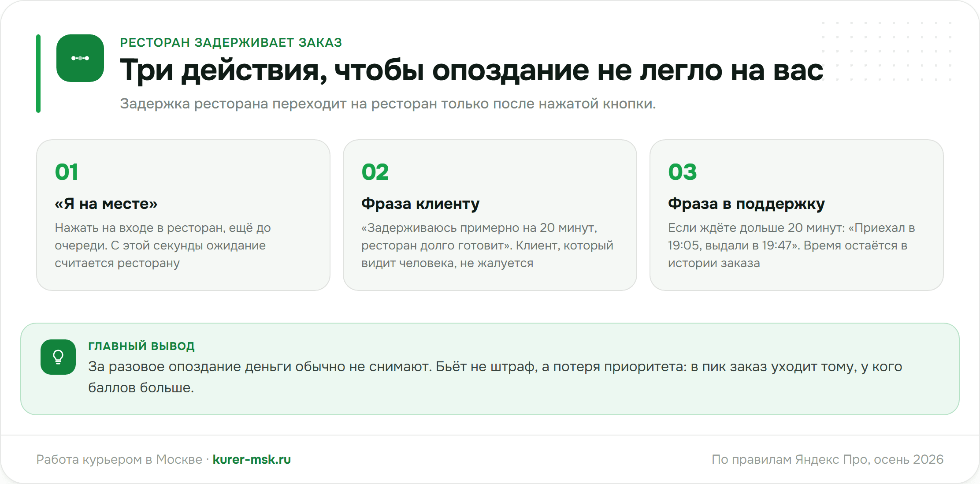Click the description starting "Нажать на входе в ресторан"
This screenshot has height=484, width=980.
coord(163,245)
